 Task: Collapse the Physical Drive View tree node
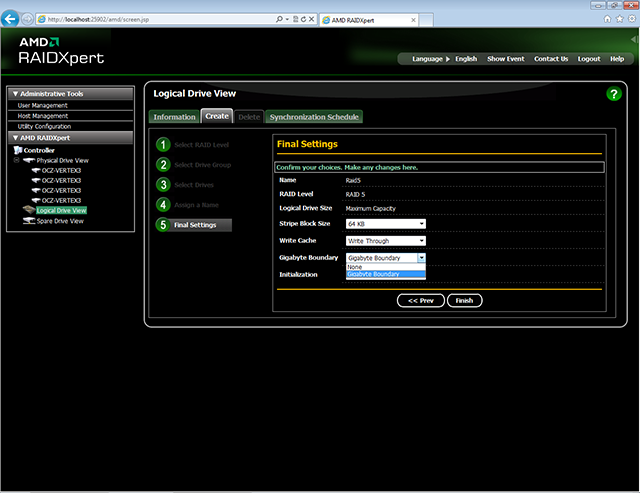point(16,160)
